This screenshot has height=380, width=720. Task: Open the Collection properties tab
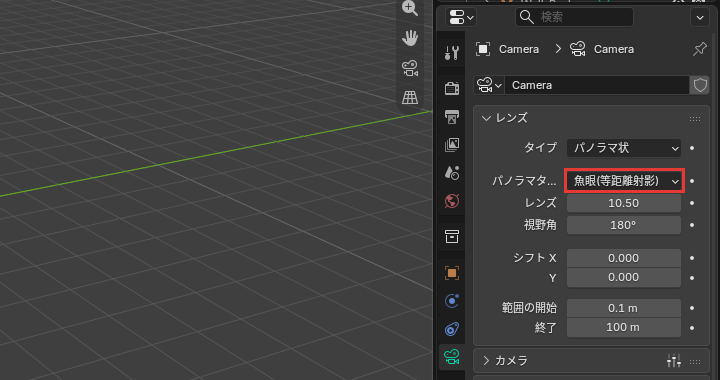(x=452, y=236)
